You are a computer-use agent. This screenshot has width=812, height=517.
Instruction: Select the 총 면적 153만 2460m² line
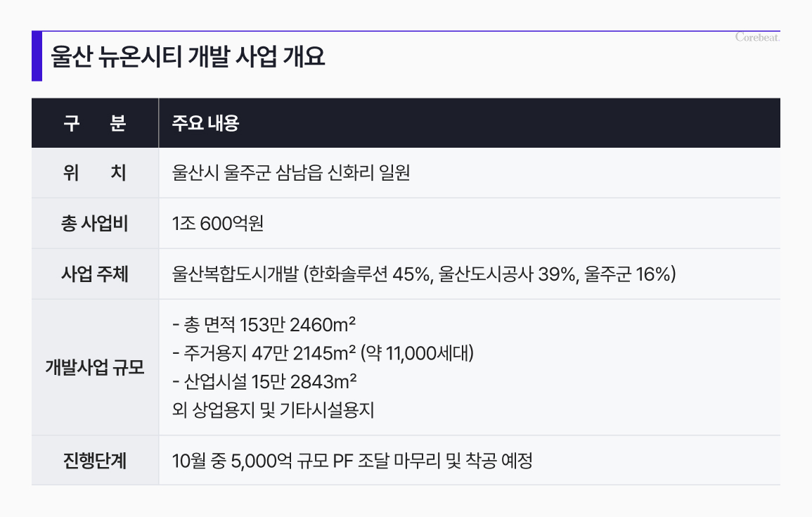pos(264,325)
